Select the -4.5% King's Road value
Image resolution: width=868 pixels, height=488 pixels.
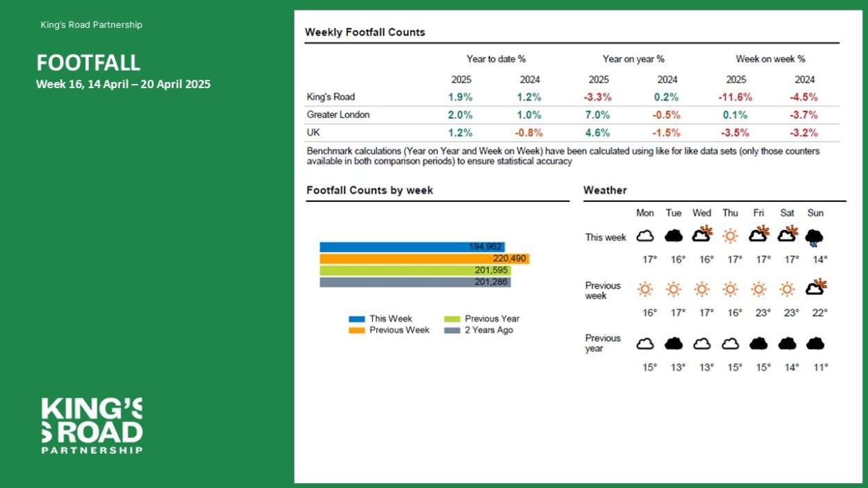pyautogui.click(x=804, y=97)
